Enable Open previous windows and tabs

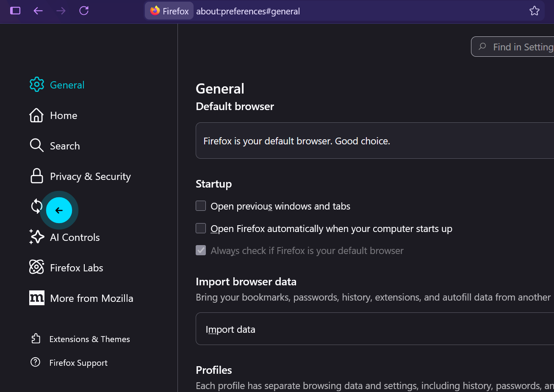tap(201, 206)
